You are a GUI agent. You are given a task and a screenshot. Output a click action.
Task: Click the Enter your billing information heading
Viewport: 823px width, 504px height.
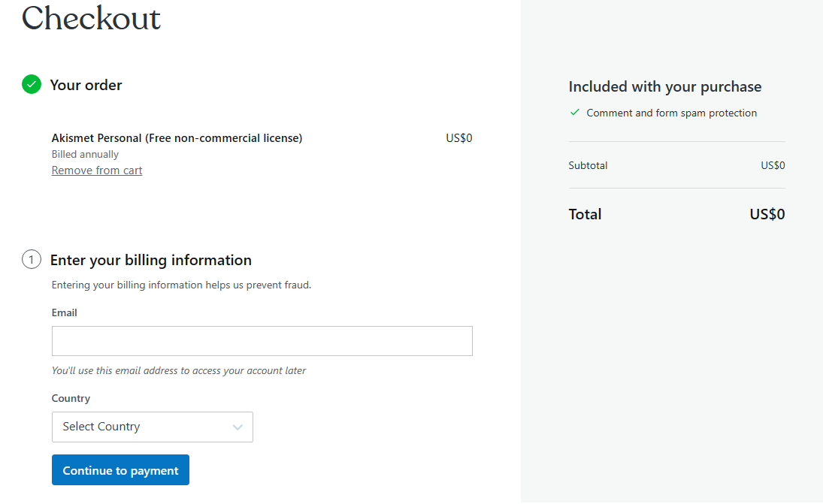[x=150, y=260]
